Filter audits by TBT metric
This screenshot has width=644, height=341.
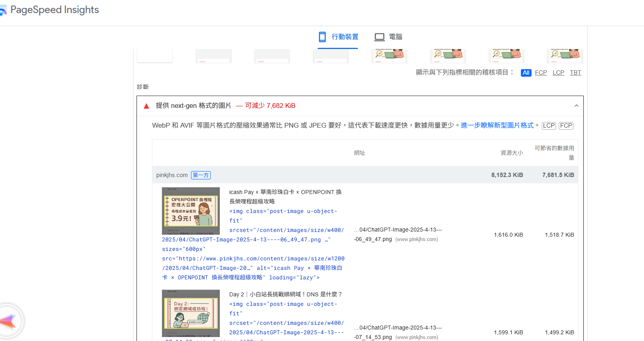coord(575,73)
